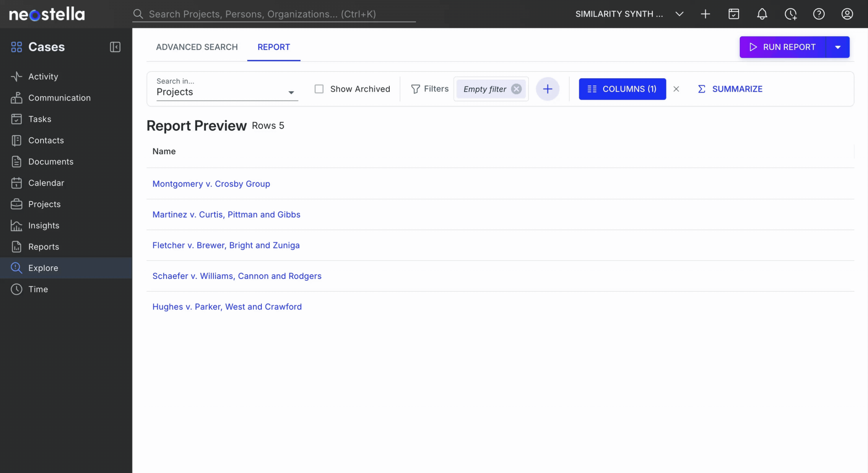Open Montgomery v. Crosby Group link
Image resolution: width=868 pixels, height=473 pixels.
[211, 184]
